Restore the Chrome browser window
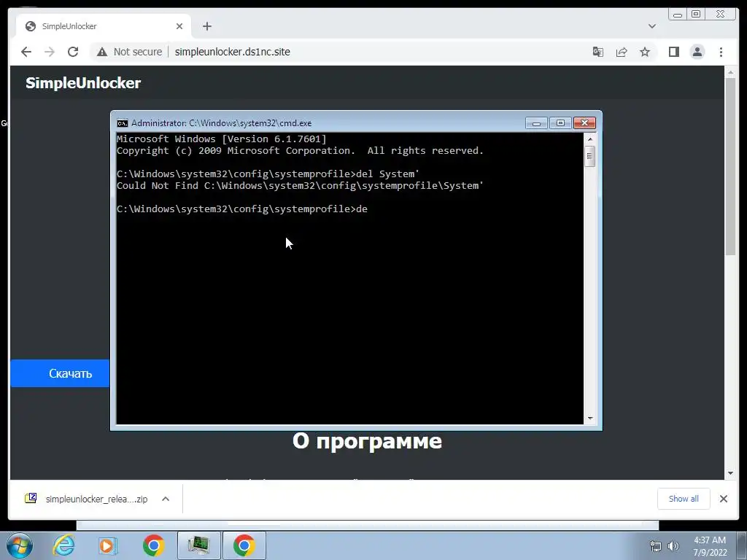 tap(696, 15)
